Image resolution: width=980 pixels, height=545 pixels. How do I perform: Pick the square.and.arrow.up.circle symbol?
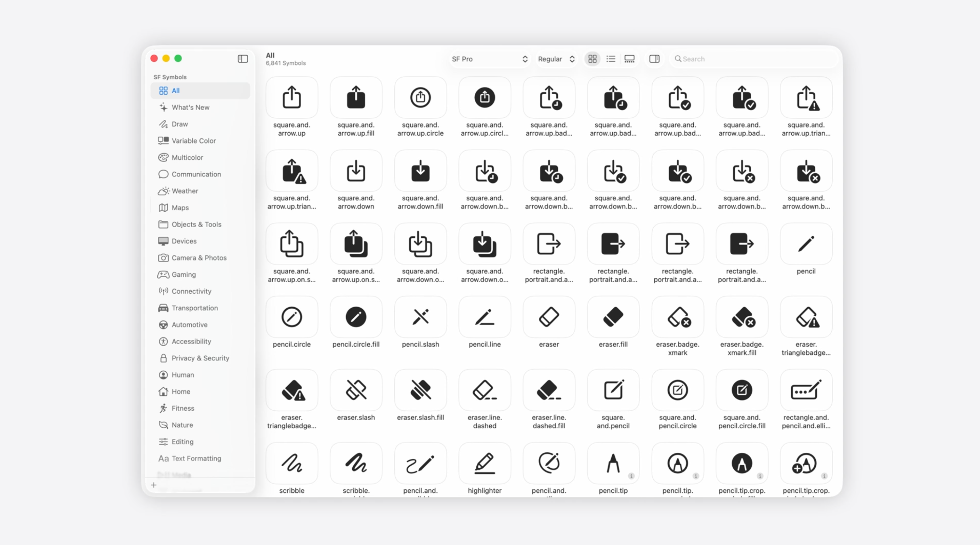tap(420, 98)
